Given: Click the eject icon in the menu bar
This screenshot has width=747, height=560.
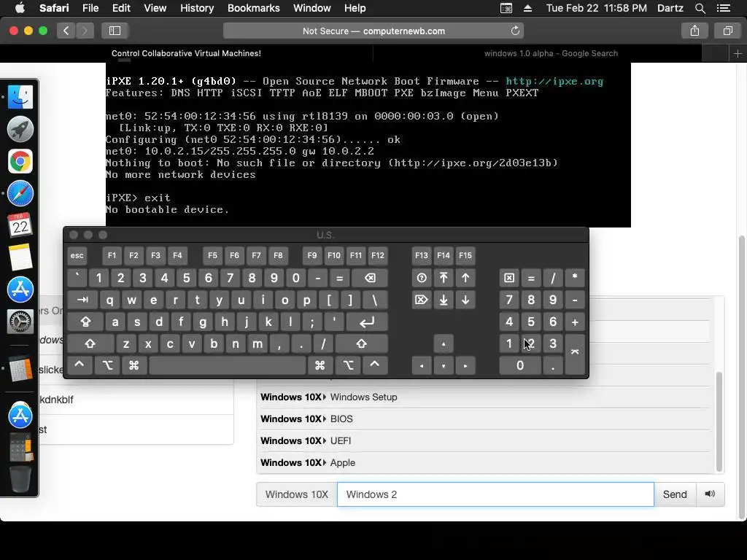Looking at the screenshot, I should pos(528,8).
